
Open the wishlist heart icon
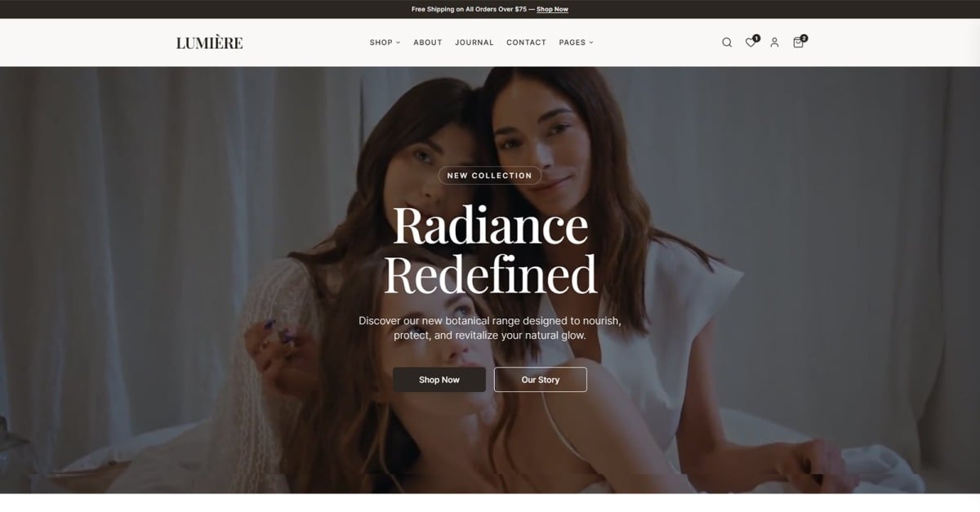click(750, 43)
